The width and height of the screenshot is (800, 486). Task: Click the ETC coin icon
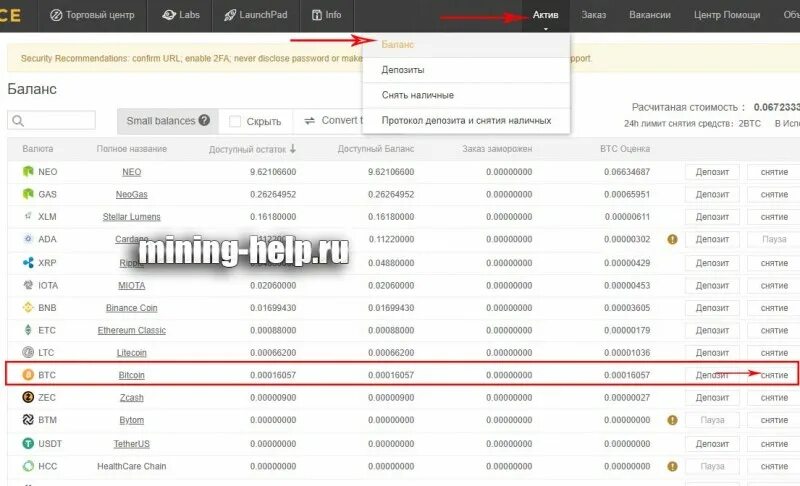coord(28,330)
